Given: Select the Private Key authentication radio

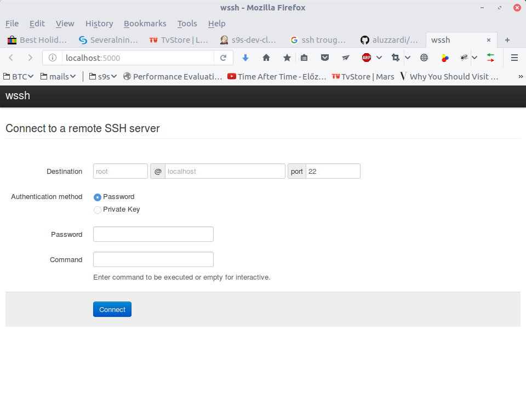Looking at the screenshot, I should coord(98,210).
